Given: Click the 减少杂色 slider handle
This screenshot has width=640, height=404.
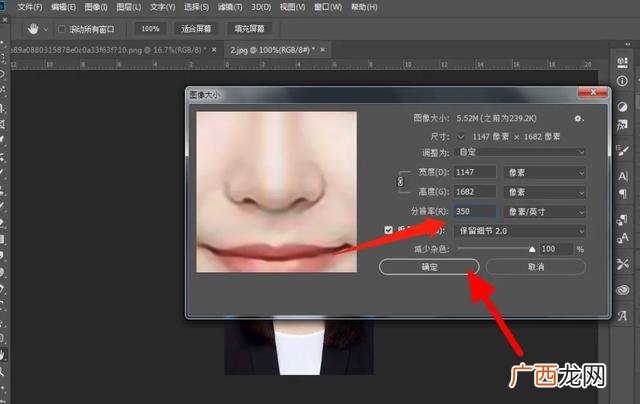Looking at the screenshot, I should click(532, 249).
